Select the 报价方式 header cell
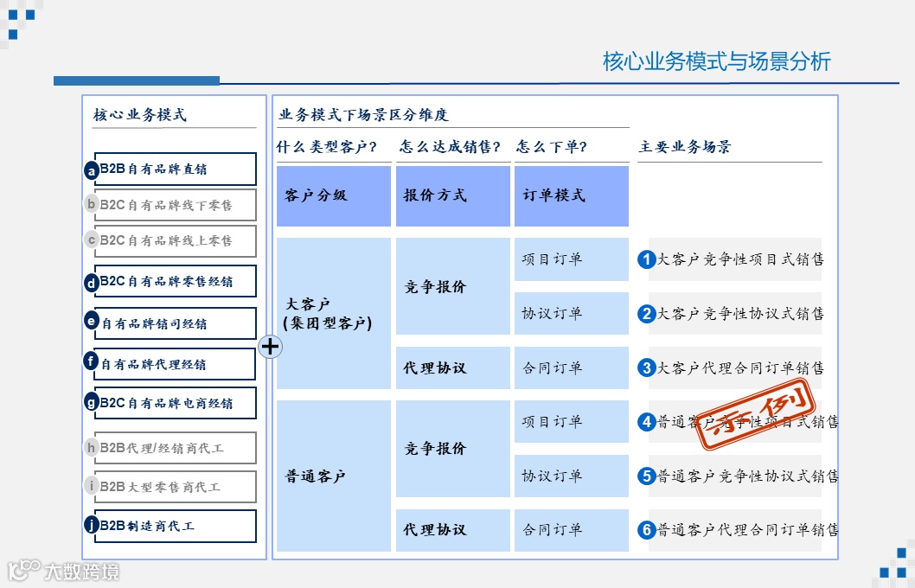Viewport: 915px width, 588px height. pos(453,196)
